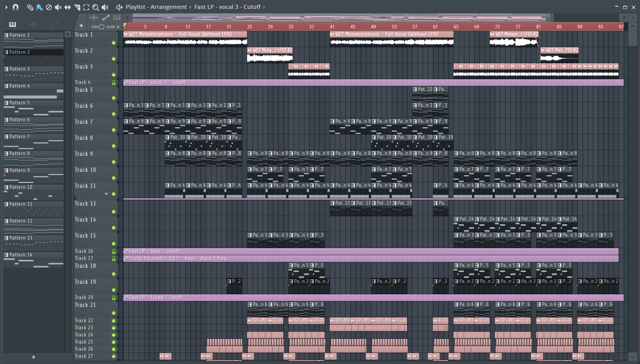Screen dimensions: 640x364
Task: Select the Mute tool
Action: click(x=58, y=7)
